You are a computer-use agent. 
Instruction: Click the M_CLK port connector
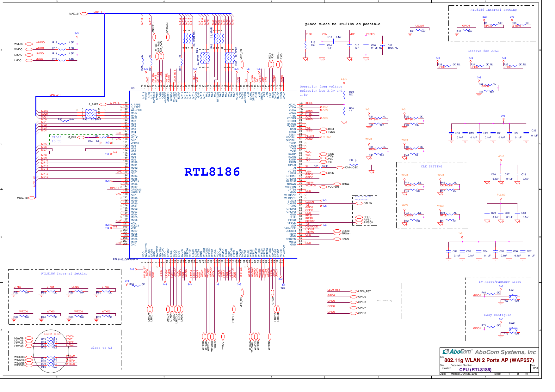point(81,137)
